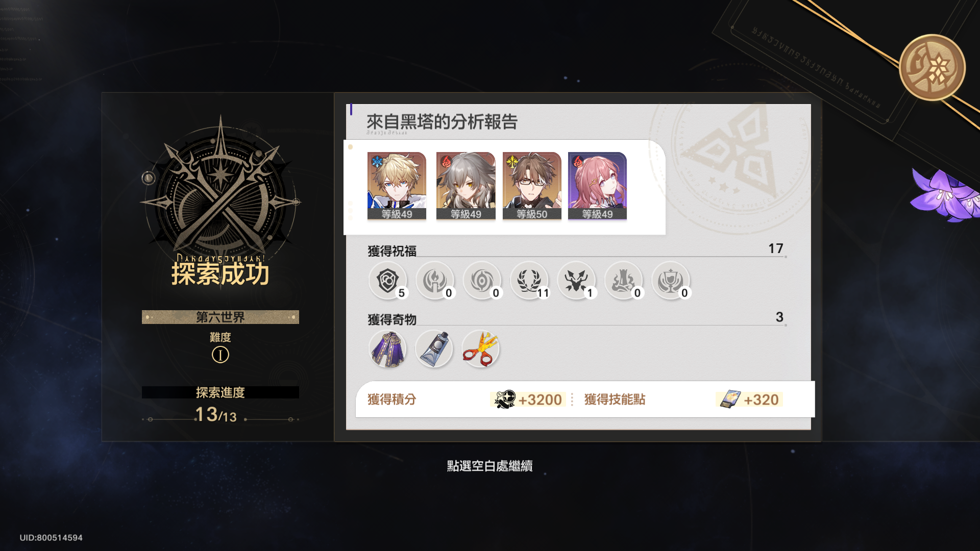
Task: Click the Remembrance path blessing icon
Action: tap(435, 281)
